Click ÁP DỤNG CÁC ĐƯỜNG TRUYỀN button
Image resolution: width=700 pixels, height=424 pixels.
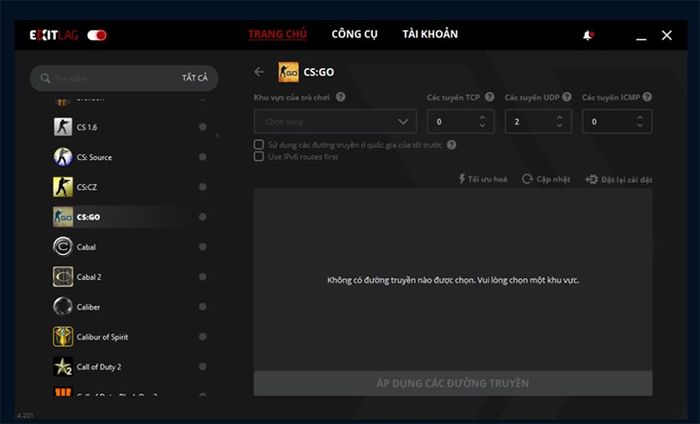pyautogui.click(x=453, y=383)
